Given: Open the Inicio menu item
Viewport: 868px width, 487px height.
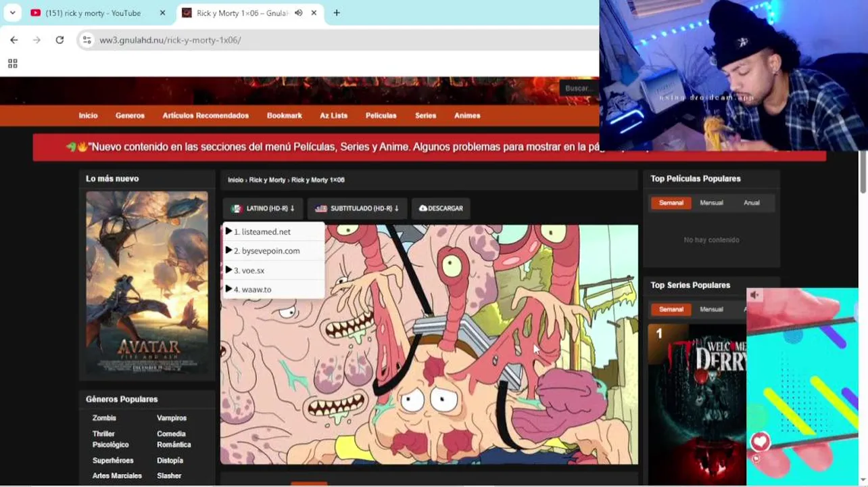Looking at the screenshot, I should [x=88, y=116].
